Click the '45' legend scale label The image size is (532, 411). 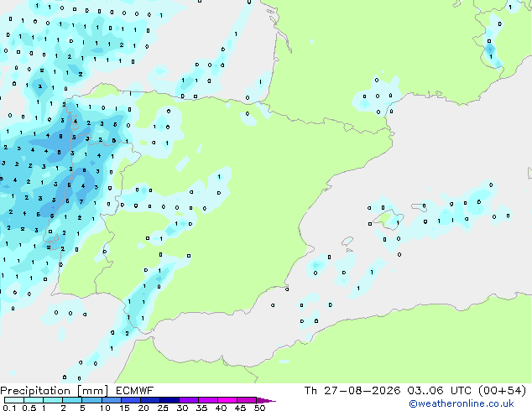(x=240, y=408)
